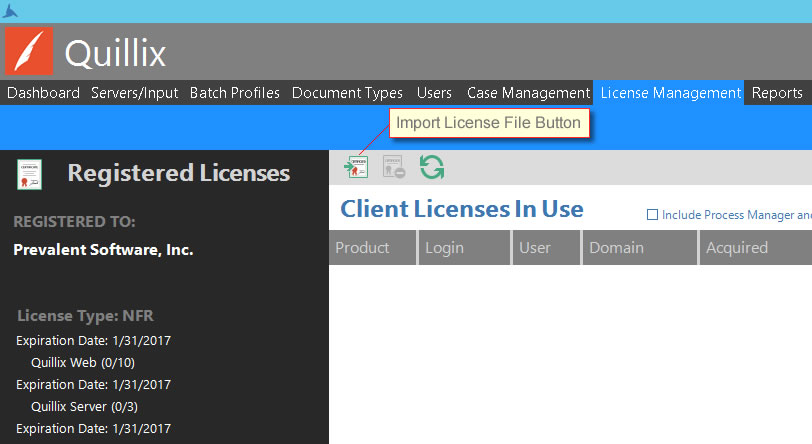This screenshot has width=812, height=444.
Task: Click the Registered Licenses certificate icon
Action: coord(30,175)
